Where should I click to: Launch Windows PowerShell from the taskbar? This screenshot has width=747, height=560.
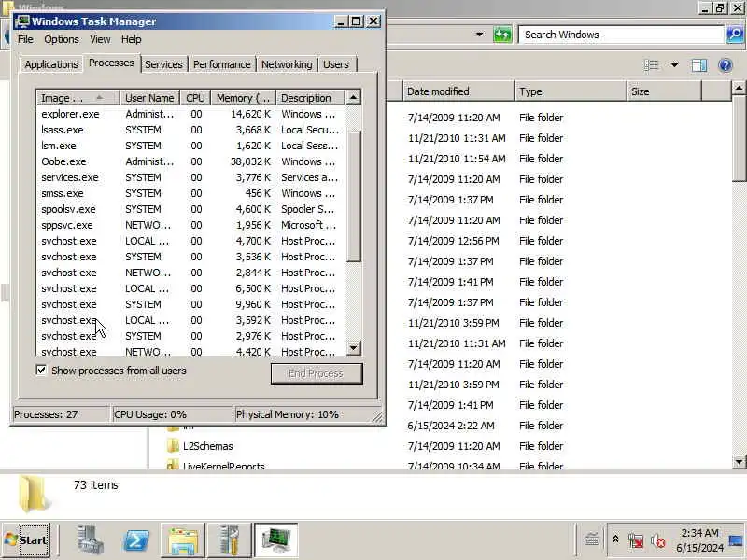(136, 540)
